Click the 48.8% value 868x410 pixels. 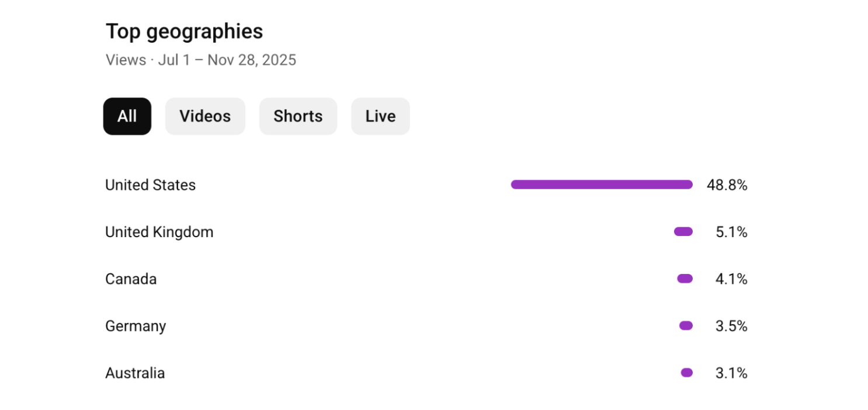point(727,185)
